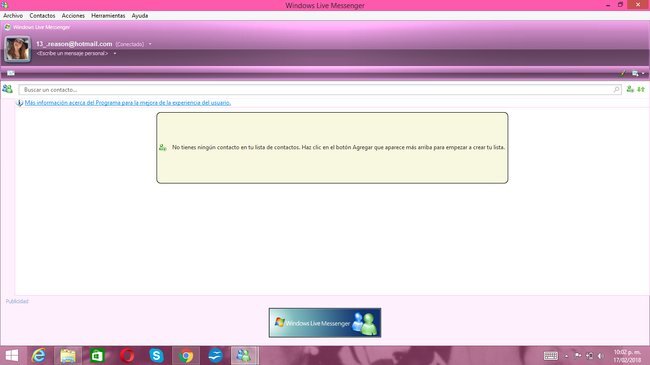Minimize the Messenger window
Screen dimensions: 650x365
(x=608, y=5)
